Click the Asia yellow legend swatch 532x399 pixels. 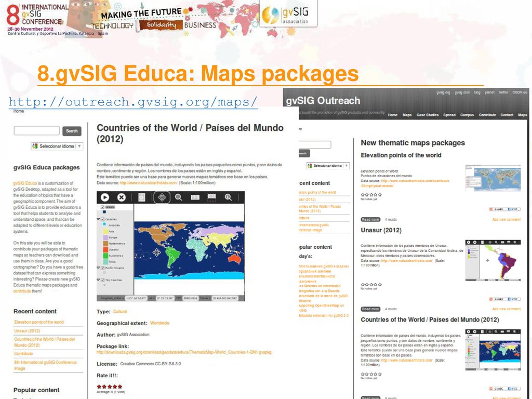click(105, 231)
